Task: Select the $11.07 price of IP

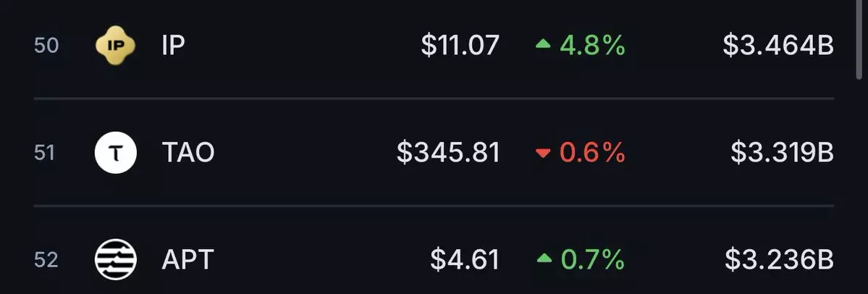Action: [460, 45]
